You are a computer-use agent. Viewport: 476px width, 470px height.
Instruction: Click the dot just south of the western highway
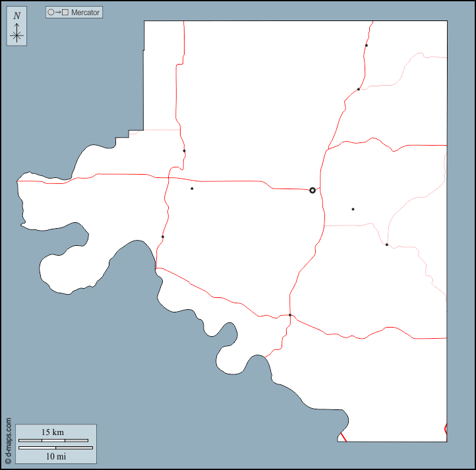[x=192, y=189]
